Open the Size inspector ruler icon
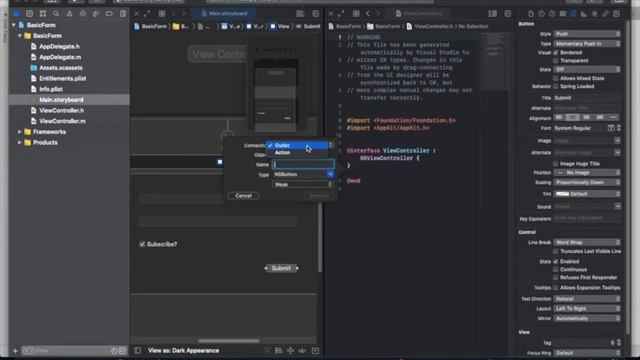 point(584,13)
